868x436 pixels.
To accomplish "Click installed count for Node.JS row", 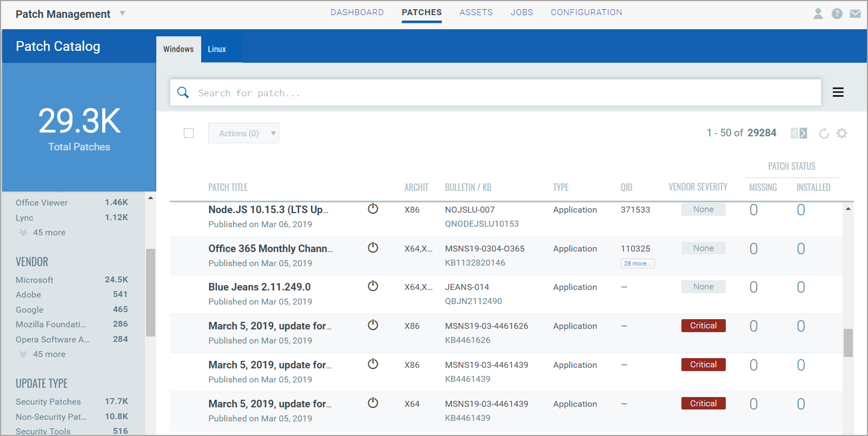I will [x=801, y=210].
